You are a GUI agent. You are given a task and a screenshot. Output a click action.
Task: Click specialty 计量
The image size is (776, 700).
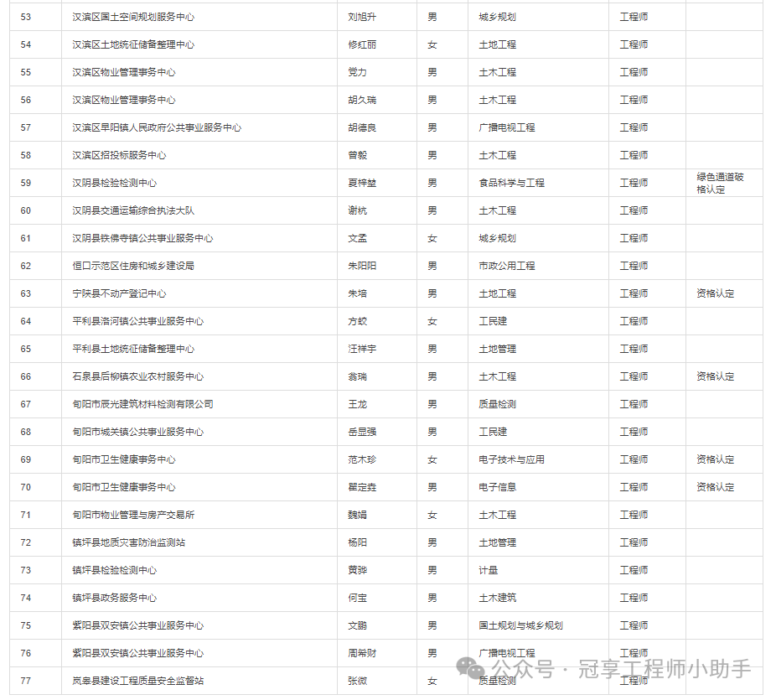point(488,571)
